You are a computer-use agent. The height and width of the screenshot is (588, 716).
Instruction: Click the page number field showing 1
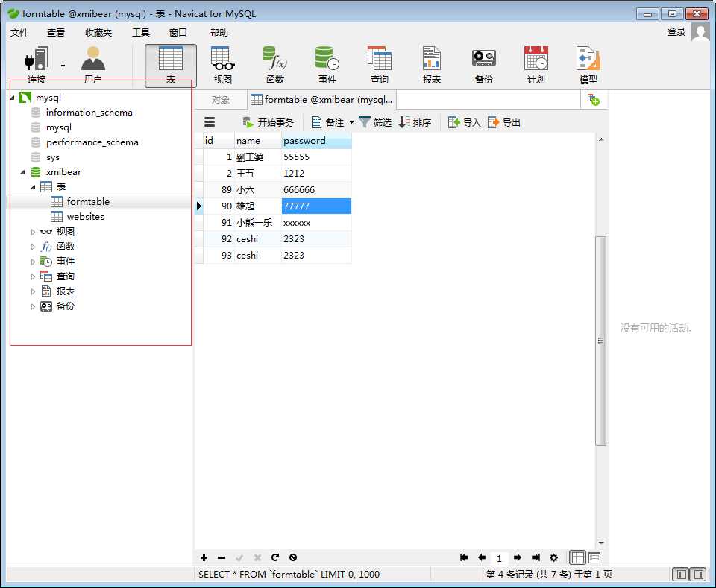pos(499,558)
